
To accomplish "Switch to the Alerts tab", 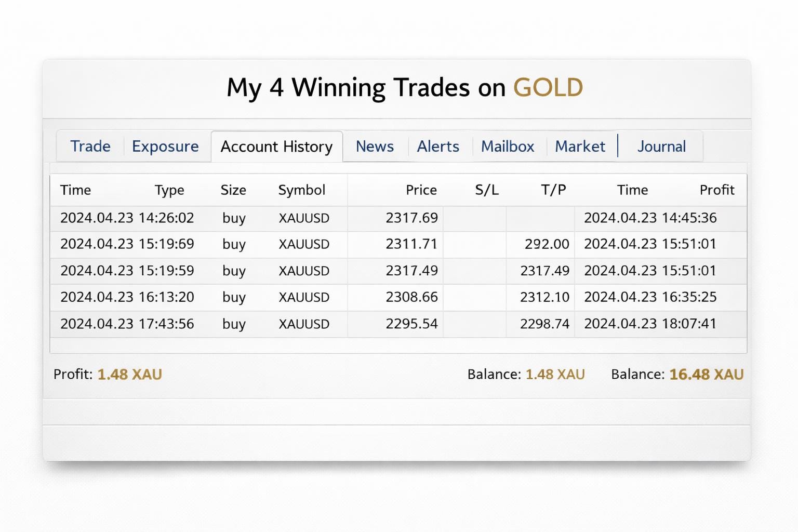I will click(438, 147).
